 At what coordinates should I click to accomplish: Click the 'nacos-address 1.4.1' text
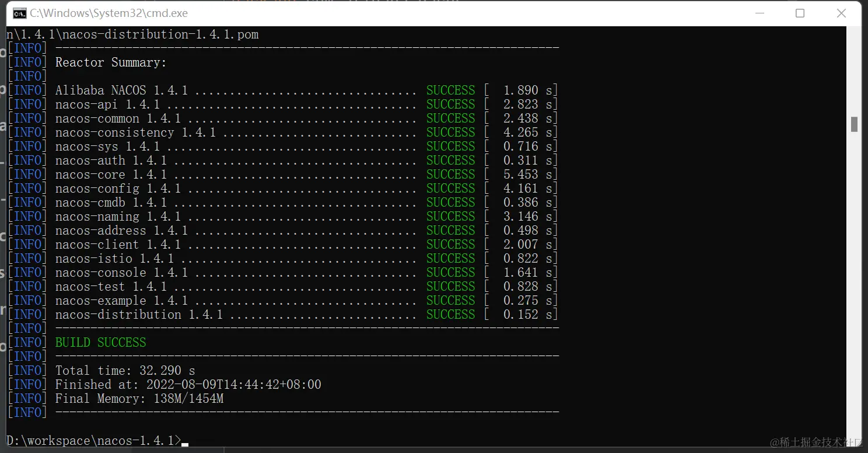[x=121, y=231]
